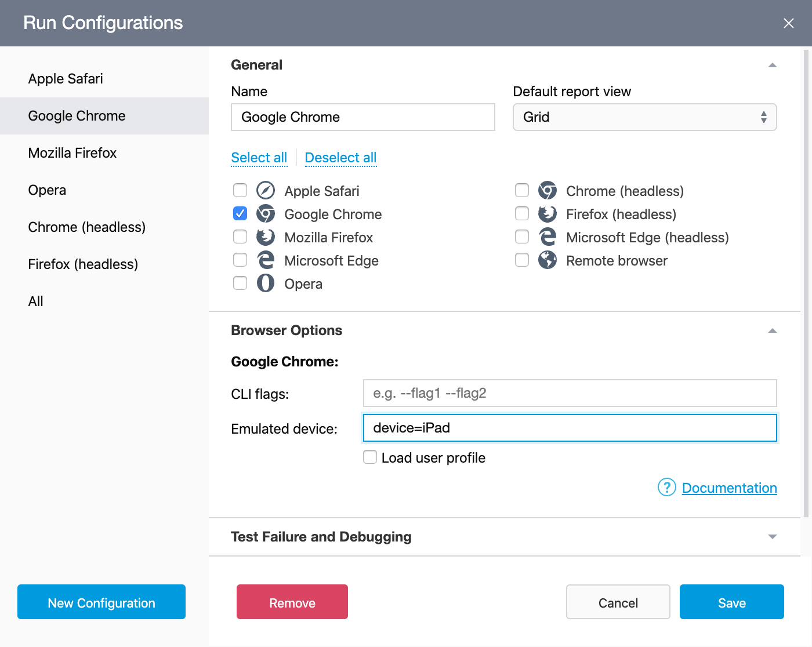
Task: Open the Default report view dropdown
Action: [644, 117]
